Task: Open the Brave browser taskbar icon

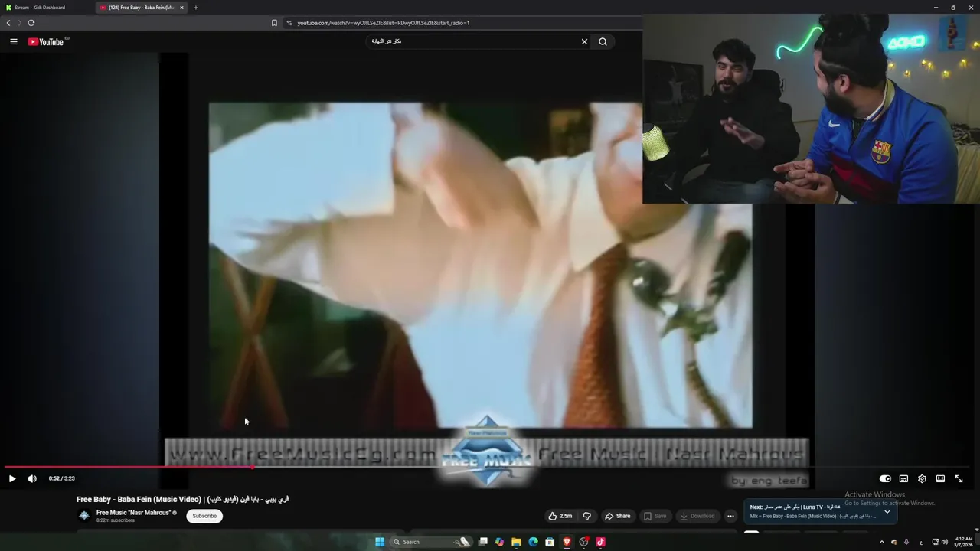Action: pyautogui.click(x=567, y=542)
